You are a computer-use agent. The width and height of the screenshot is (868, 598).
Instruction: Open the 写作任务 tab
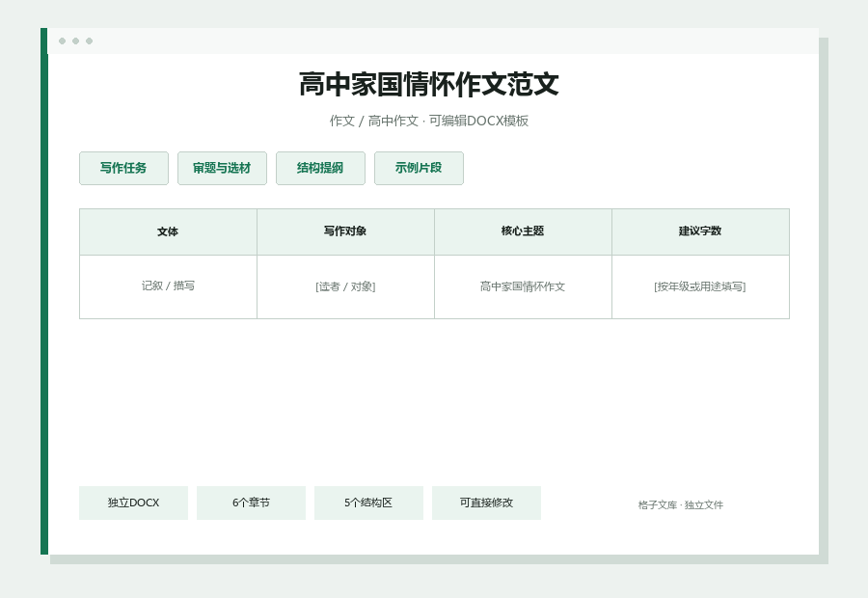click(123, 169)
